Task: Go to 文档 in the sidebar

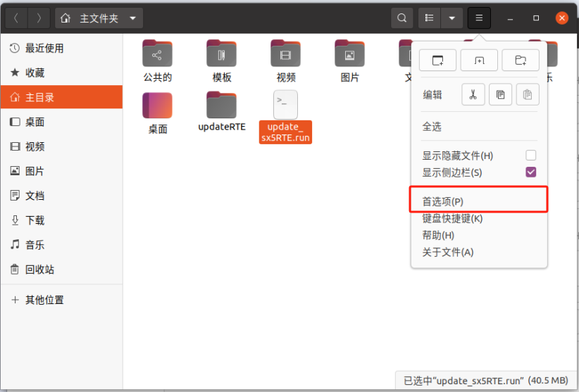Action: tap(62, 196)
